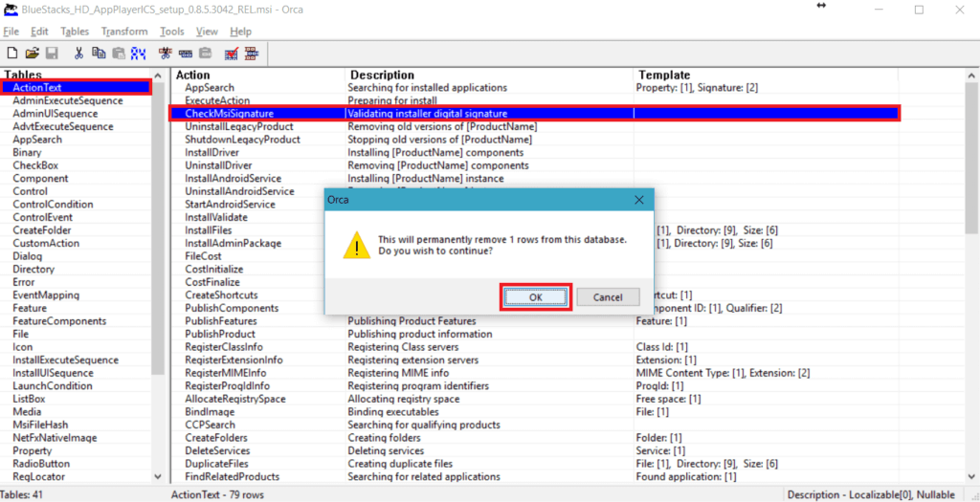Click the Open file folder icon
The height and width of the screenshot is (502, 980).
(x=32, y=54)
